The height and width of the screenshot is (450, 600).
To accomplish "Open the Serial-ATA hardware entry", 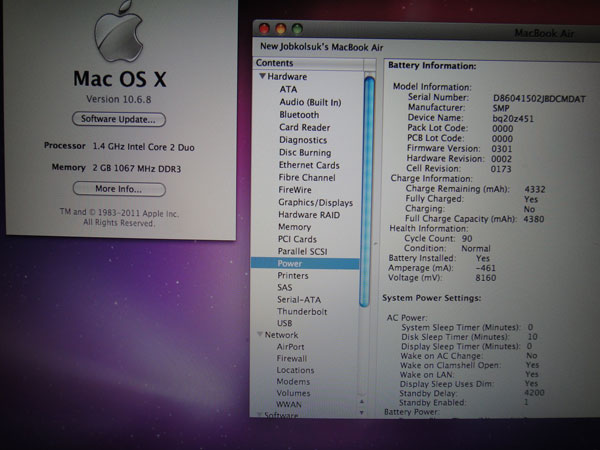I will pyautogui.click(x=299, y=299).
